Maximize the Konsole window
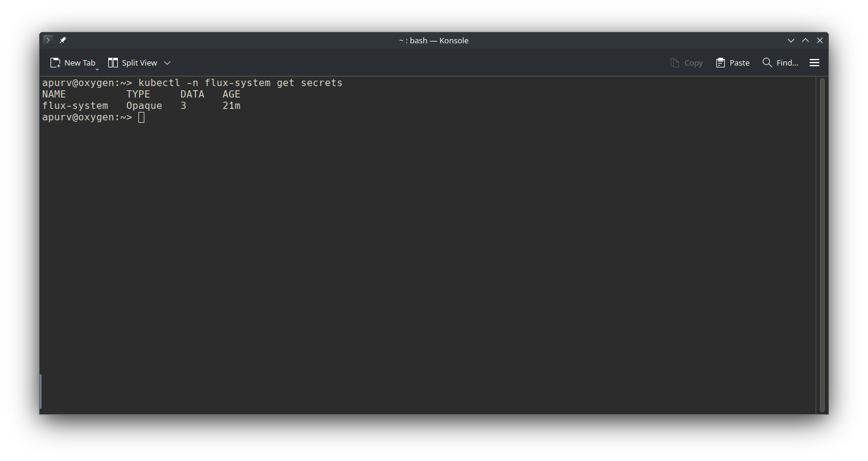This screenshot has height=461, width=868. 805,40
